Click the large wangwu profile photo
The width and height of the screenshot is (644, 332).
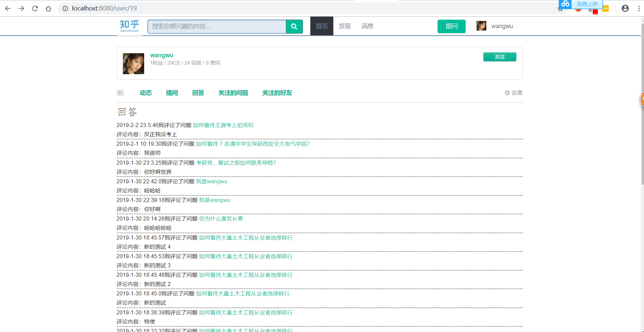pos(133,64)
